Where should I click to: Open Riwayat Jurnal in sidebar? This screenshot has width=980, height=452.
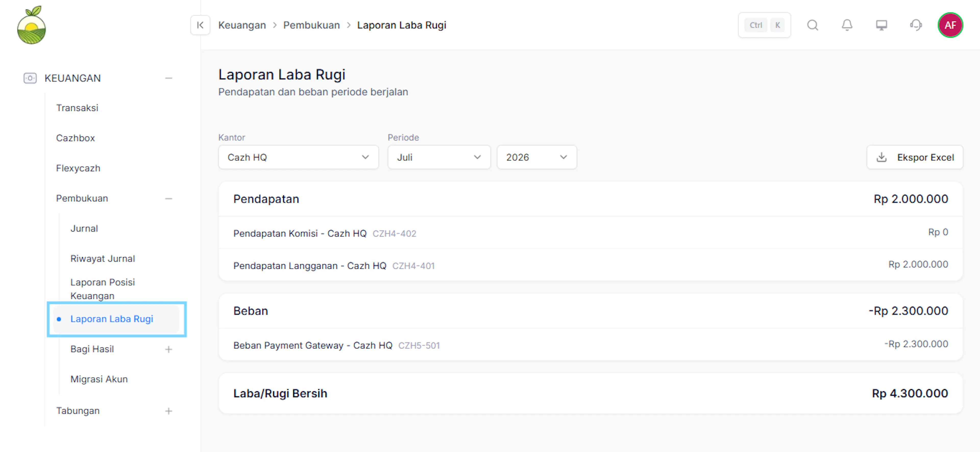coord(103,258)
